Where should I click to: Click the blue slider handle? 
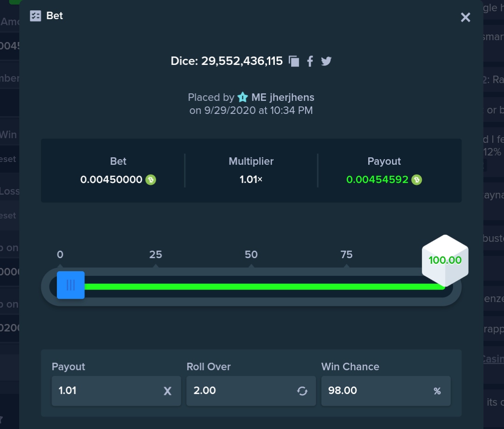tap(70, 285)
